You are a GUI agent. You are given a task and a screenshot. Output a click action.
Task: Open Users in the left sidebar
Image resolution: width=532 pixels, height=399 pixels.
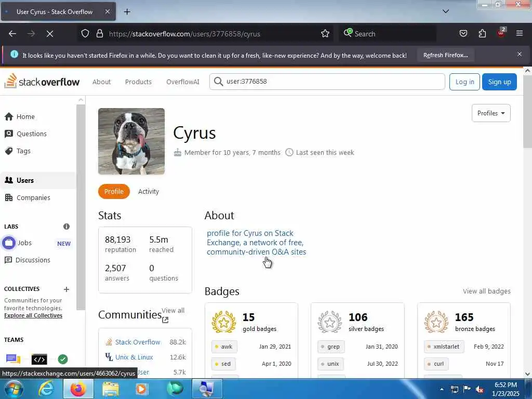pos(38,180)
